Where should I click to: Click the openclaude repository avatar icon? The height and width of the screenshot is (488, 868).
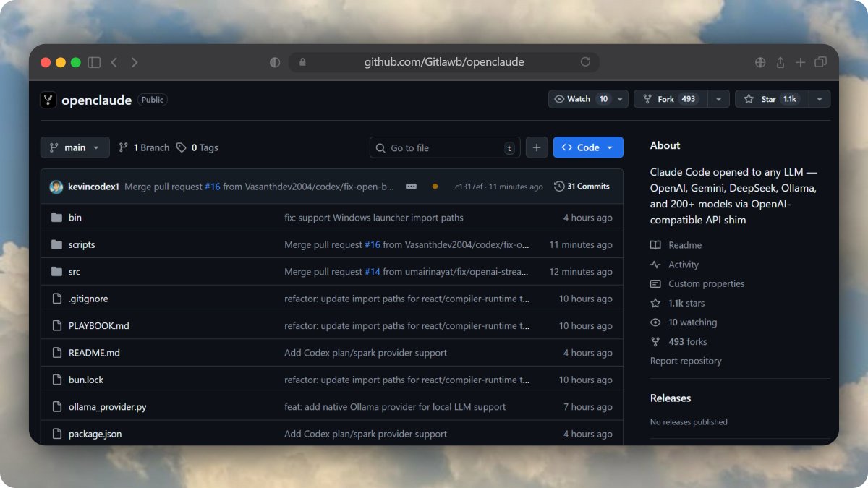(48, 100)
